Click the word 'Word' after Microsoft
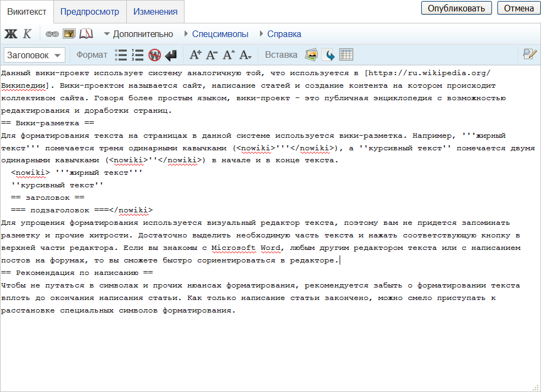541x392 pixels. pyautogui.click(x=270, y=248)
